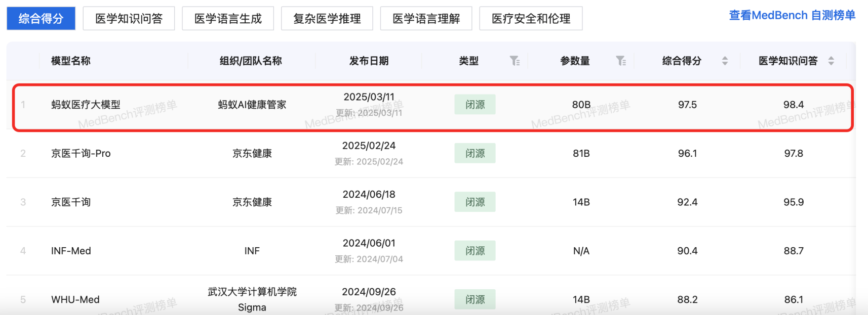Click release date 2024/09/26
The height and width of the screenshot is (315, 868).
click(369, 292)
